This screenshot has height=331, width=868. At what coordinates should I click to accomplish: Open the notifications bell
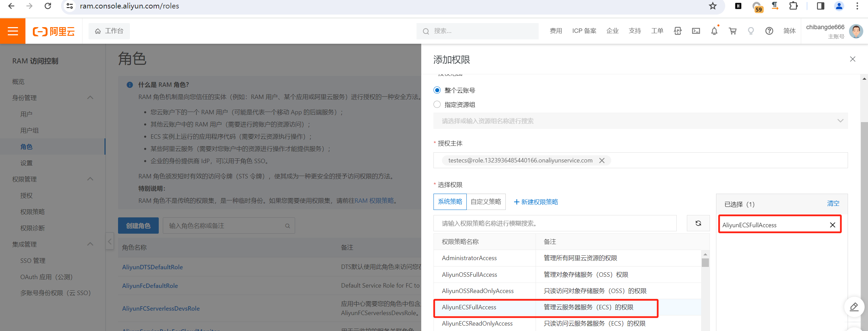coord(714,31)
